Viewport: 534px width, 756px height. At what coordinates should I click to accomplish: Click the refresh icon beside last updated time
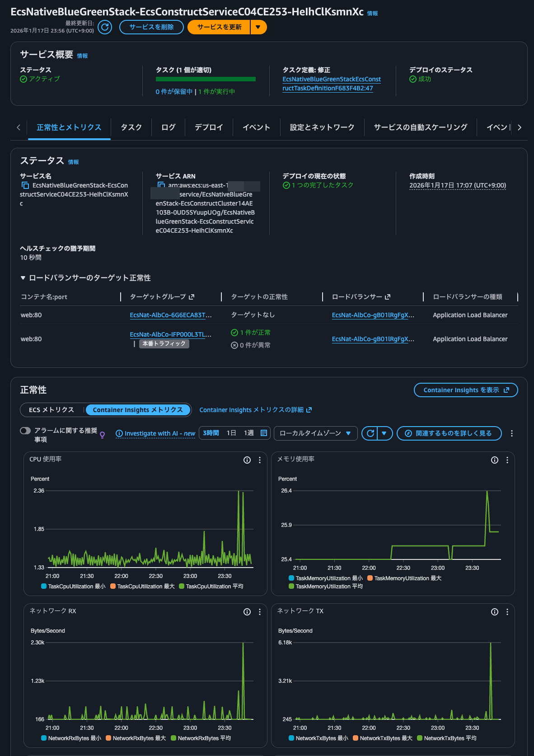point(105,27)
